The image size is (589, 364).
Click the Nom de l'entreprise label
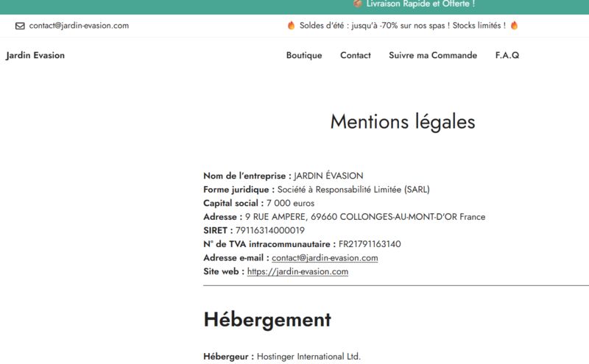click(247, 176)
